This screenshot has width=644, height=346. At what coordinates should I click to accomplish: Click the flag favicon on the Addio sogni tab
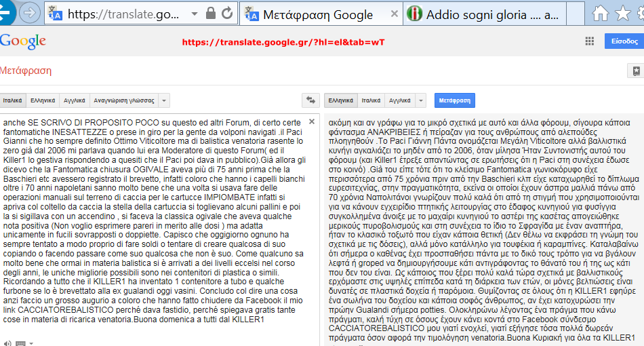tap(414, 14)
